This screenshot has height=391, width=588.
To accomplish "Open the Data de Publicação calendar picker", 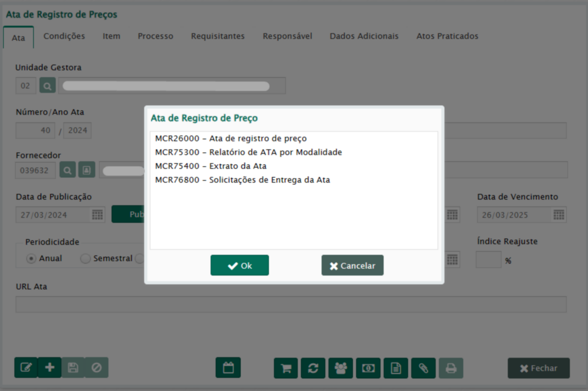I will coord(97,215).
